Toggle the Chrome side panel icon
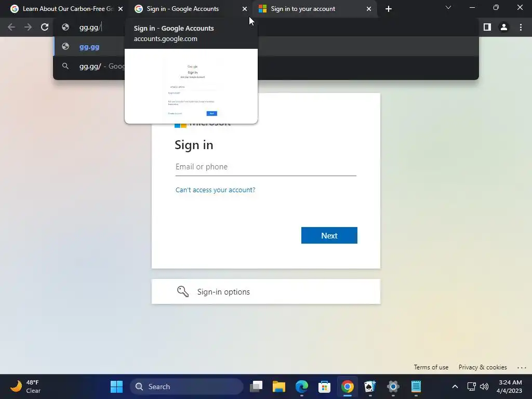Viewport: 532px width, 399px height. coord(487,27)
